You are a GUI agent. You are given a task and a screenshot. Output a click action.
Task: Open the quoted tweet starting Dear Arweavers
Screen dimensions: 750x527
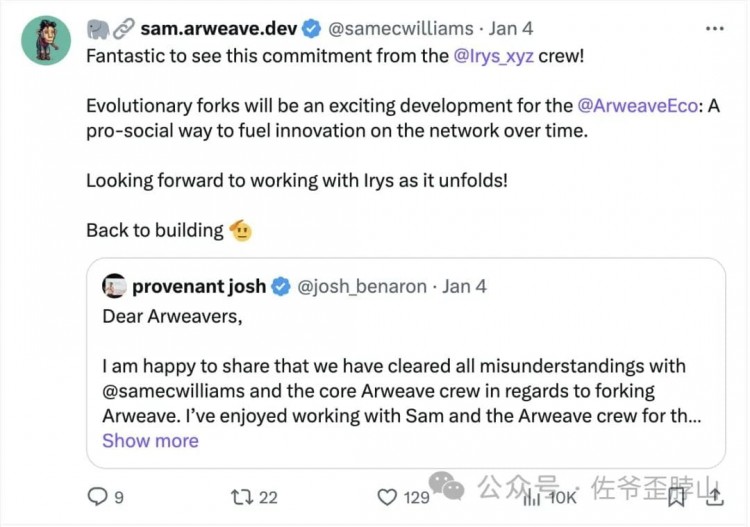tap(406, 363)
